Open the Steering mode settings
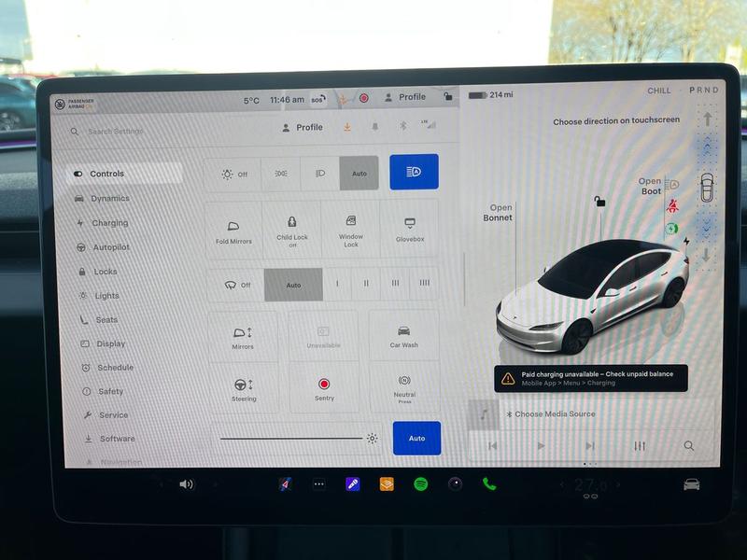 pyautogui.click(x=244, y=387)
